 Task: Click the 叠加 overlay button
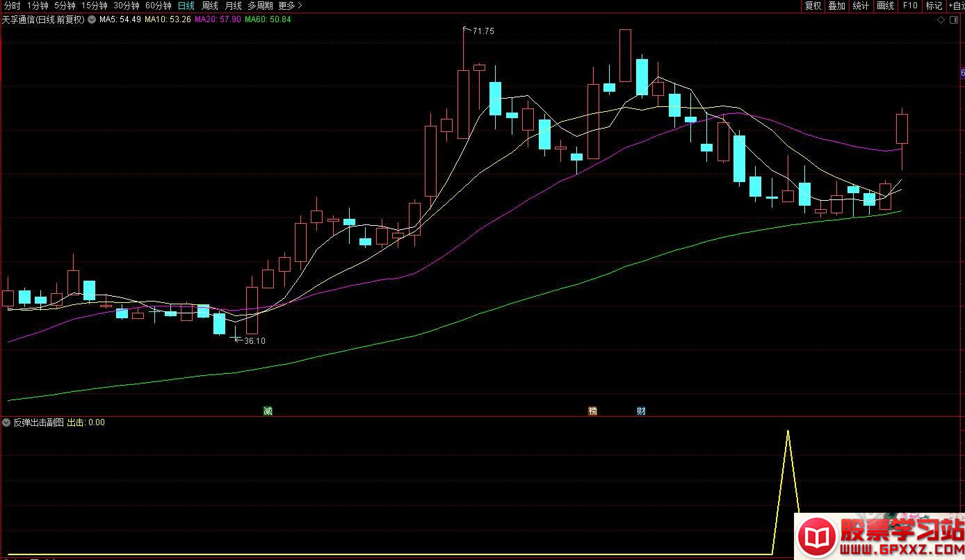click(836, 6)
